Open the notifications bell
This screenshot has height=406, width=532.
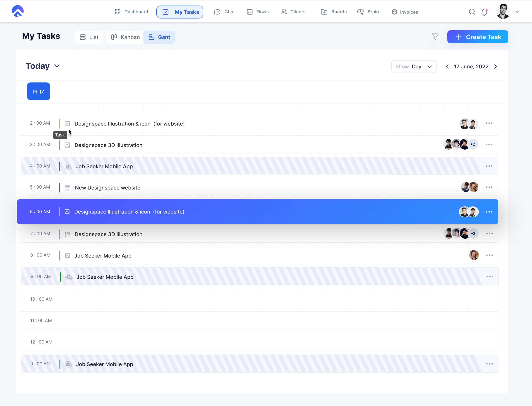click(x=484, y=12)
